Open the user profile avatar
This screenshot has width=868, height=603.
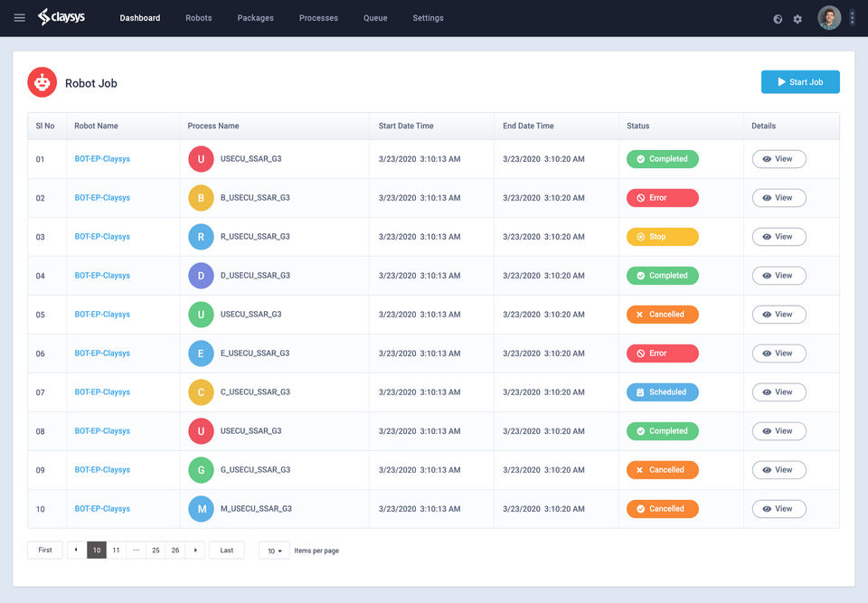click(829, 18)
